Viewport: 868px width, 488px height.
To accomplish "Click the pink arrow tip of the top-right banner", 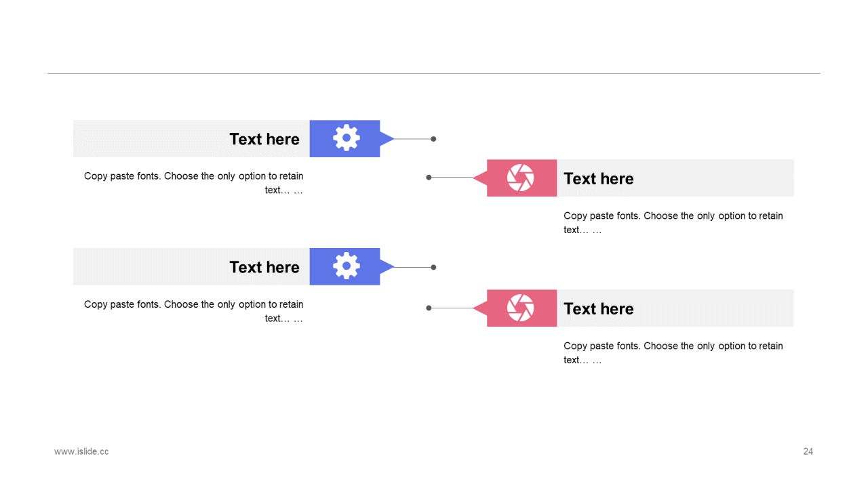I will pos(480,178).
